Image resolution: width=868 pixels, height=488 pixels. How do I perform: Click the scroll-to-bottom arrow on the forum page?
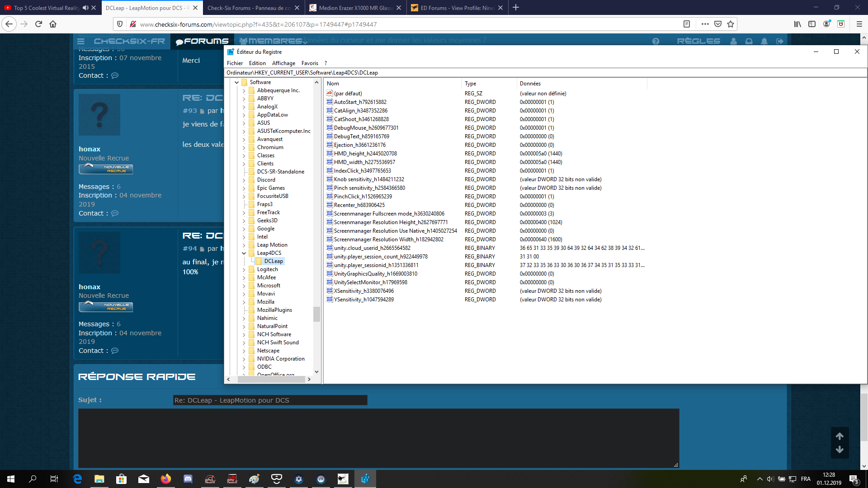(x=840, y=450)
